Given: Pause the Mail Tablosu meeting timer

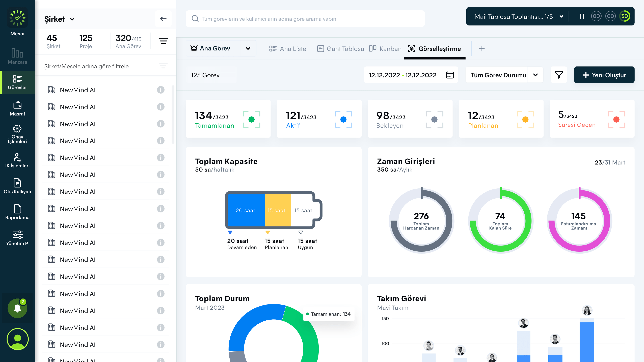Looking at the screenshot, I should click(x=582, y=16).
